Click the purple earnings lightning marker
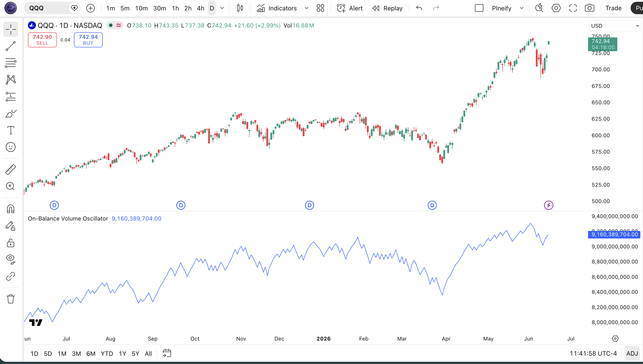 click(x=548, y=205)
